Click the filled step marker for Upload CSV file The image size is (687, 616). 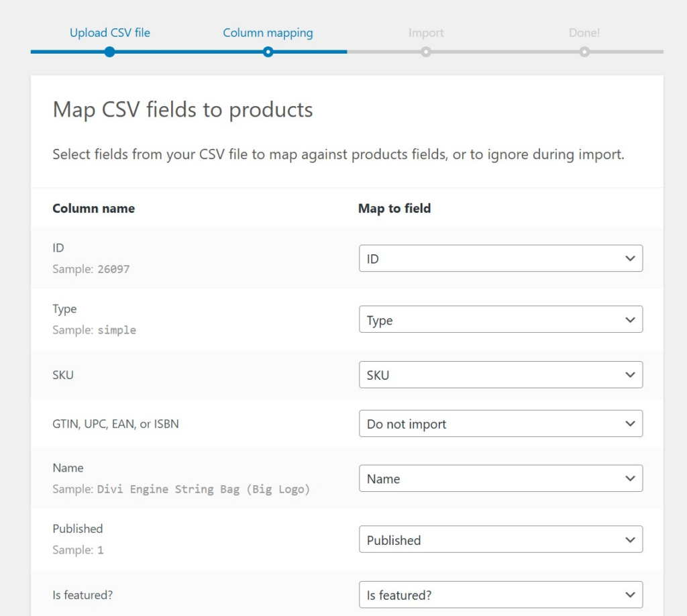point(109,52)
